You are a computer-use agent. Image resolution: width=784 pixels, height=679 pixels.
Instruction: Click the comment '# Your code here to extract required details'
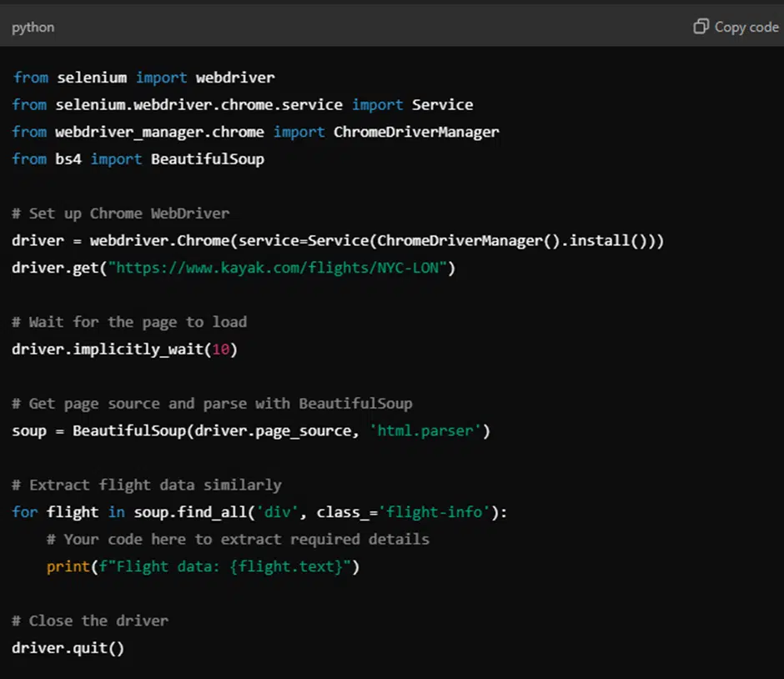[x=238, y=540]
